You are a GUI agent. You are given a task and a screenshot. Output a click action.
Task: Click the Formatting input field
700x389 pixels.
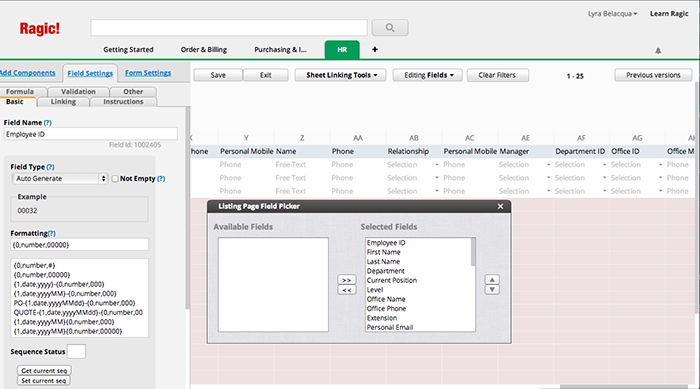click(79, 245)
